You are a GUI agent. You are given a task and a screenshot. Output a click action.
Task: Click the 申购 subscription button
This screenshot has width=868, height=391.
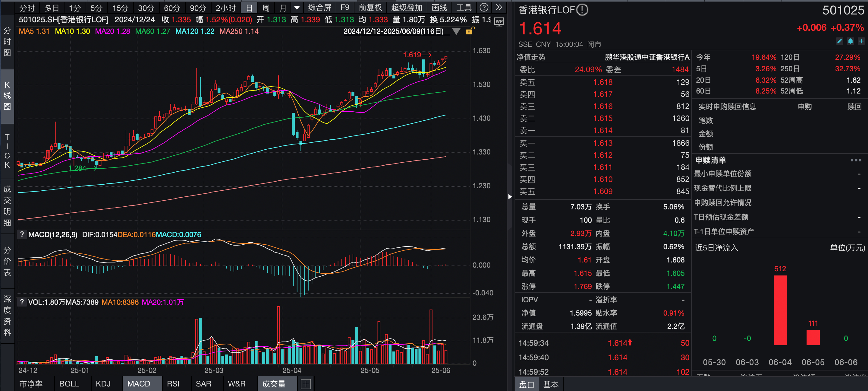(x=805, y=106)
